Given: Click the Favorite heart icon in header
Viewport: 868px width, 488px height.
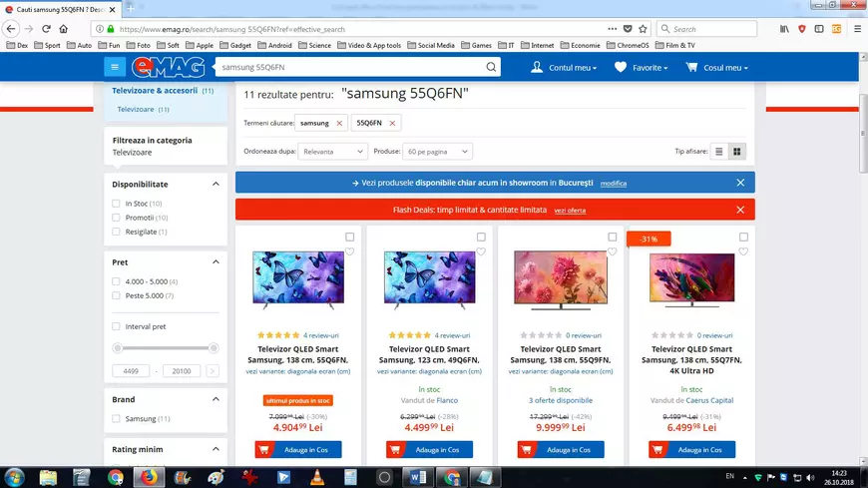Looking at the screenshot, I should (621, 67).
